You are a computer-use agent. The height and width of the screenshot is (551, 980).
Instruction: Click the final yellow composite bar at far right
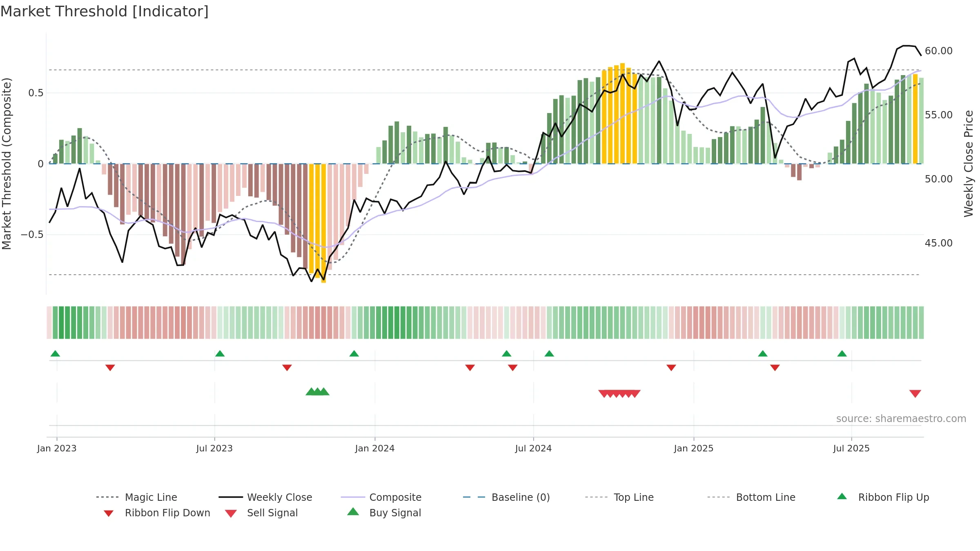915,119
